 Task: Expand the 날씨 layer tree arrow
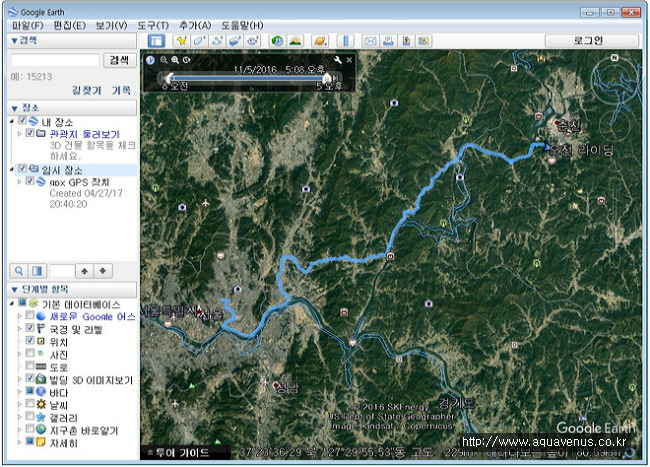click(x=19, y=404)
